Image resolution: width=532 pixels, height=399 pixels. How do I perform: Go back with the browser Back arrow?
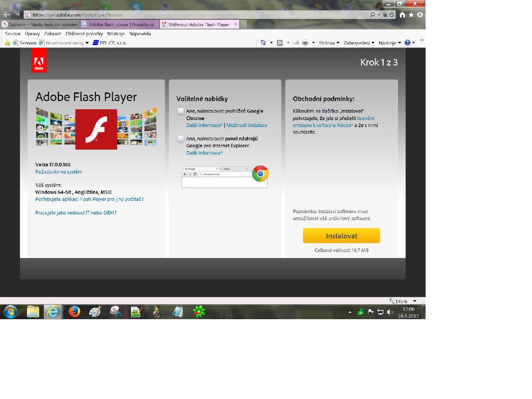pos(6,15)
